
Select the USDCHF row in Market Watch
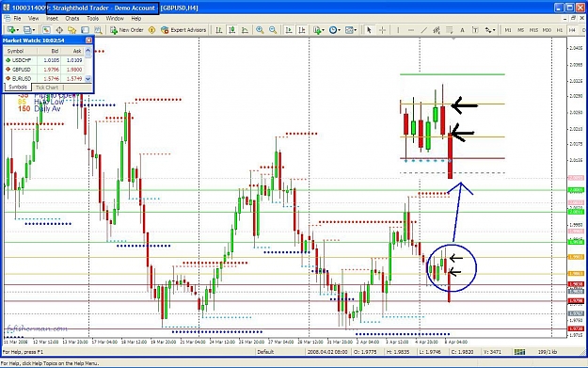[44, 60]
